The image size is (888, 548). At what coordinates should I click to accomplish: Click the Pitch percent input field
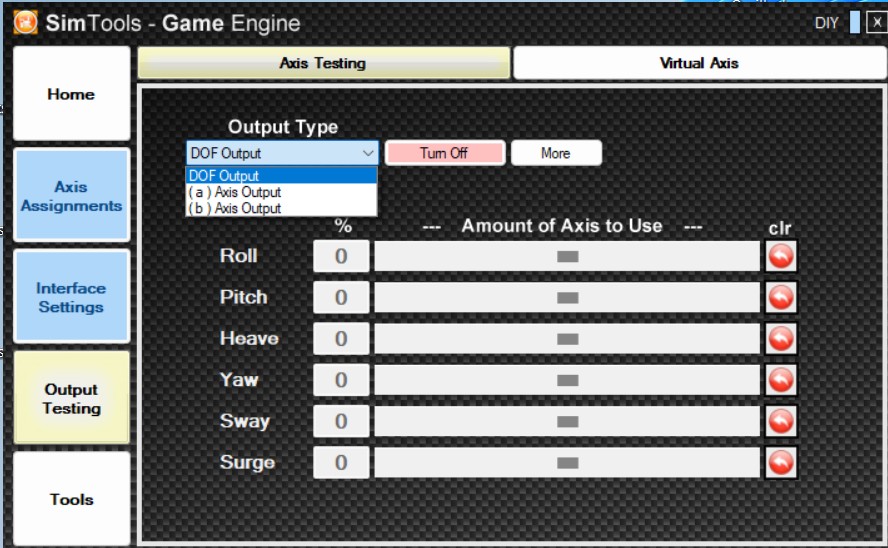(x=341, y=297)
